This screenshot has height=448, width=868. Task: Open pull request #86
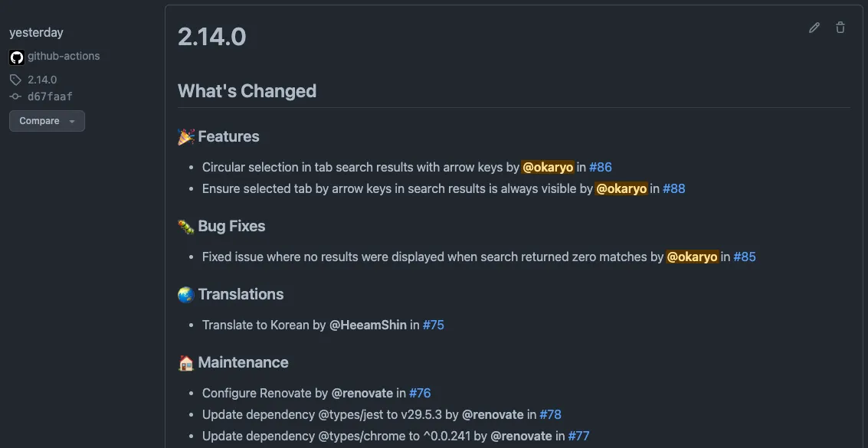601,167
